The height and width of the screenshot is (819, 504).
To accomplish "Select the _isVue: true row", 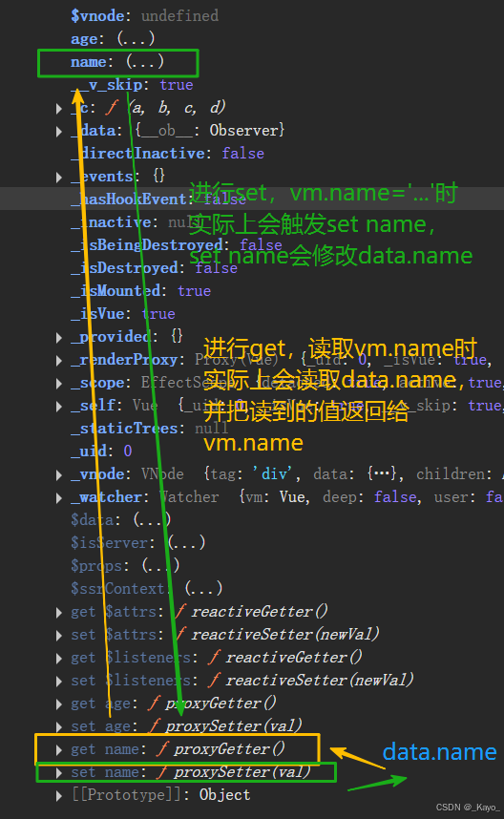I will [x=123, y=314].
